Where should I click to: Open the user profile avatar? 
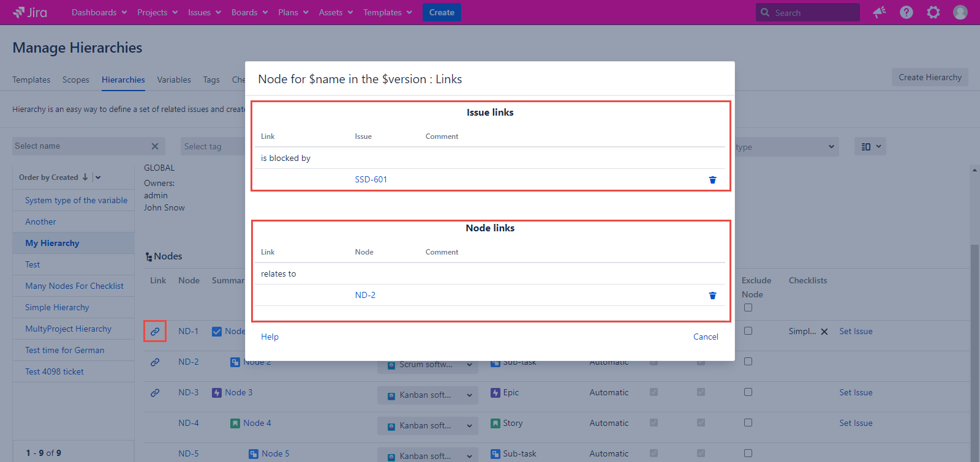point(960,12)
